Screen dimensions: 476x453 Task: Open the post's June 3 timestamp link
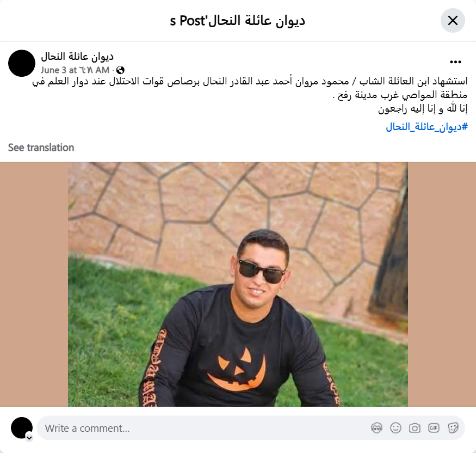click(75, 70)
